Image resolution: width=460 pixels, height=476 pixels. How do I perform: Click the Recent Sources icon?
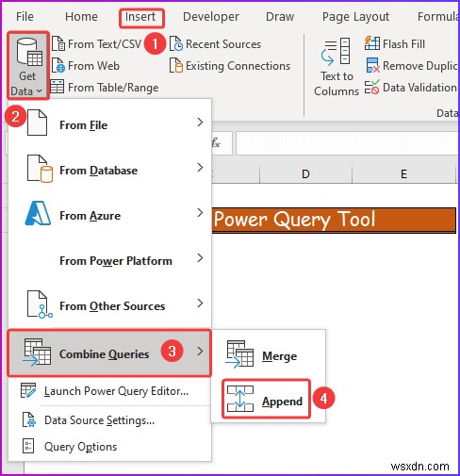176,43
